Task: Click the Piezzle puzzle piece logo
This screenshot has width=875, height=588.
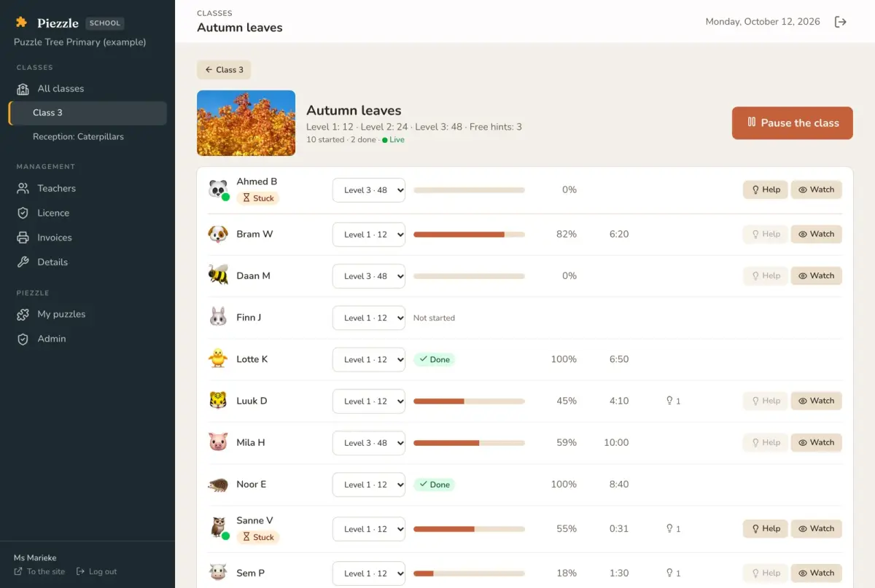Action: pyautogui.click(x=21, y=23)
